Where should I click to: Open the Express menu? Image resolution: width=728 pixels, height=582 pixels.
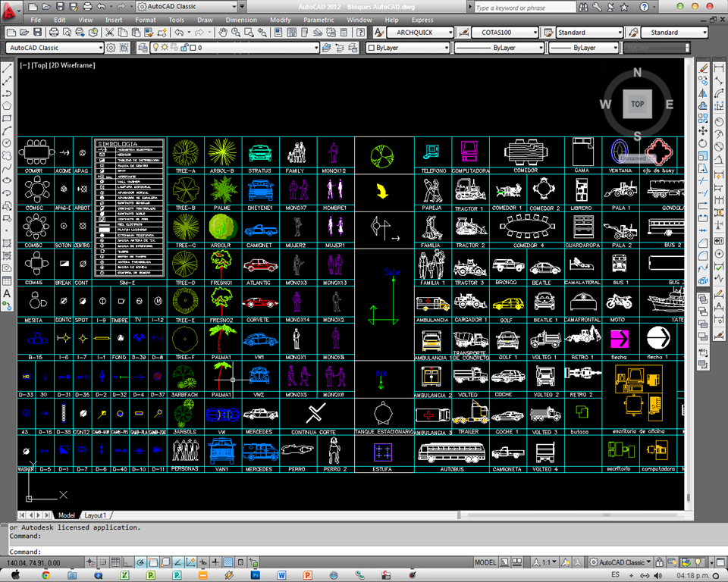point(422,20)
